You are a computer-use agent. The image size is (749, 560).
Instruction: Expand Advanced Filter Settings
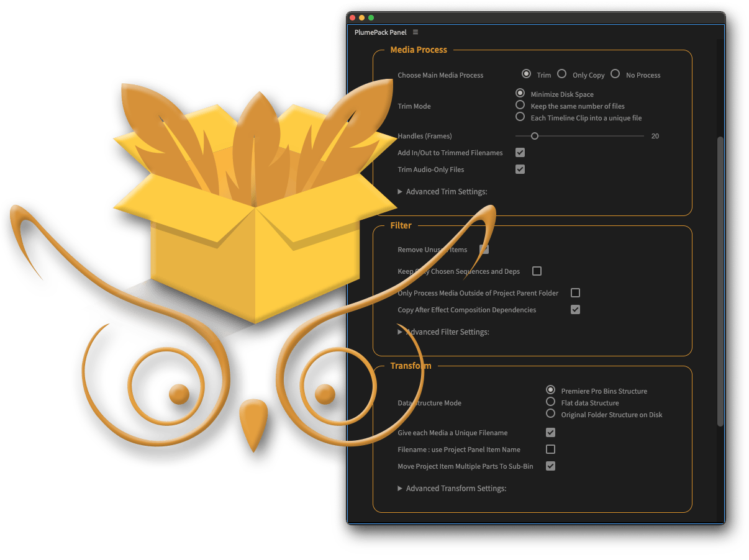click(401, 332)
